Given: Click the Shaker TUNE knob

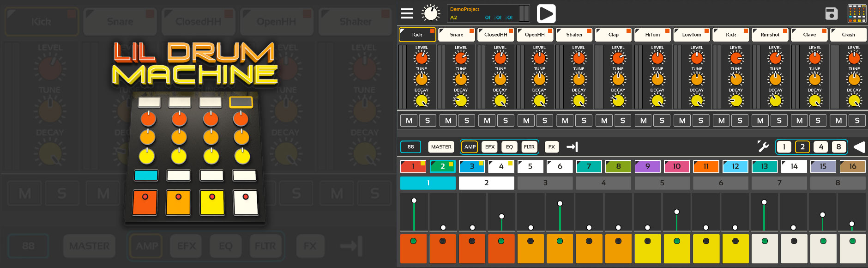Looking at the screenshot, I should coord(579,79).
